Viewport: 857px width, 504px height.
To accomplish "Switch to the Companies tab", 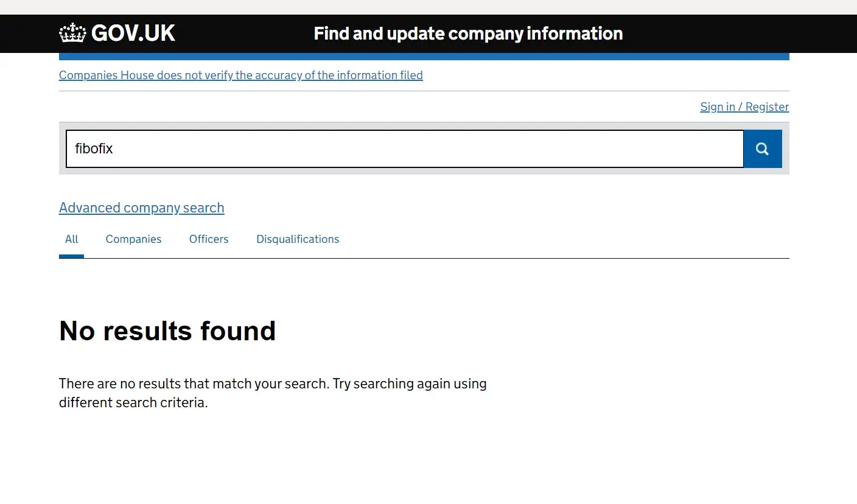I will point(133,239).
